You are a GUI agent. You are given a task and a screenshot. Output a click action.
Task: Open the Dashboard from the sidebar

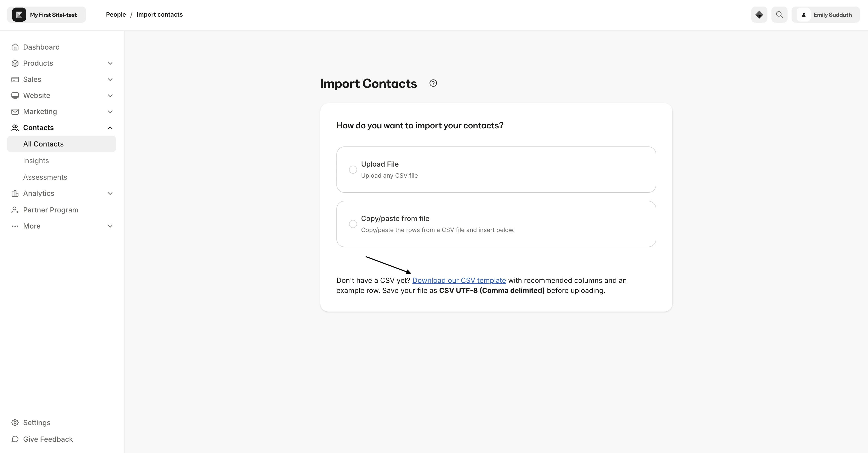[x=41, y=47]
